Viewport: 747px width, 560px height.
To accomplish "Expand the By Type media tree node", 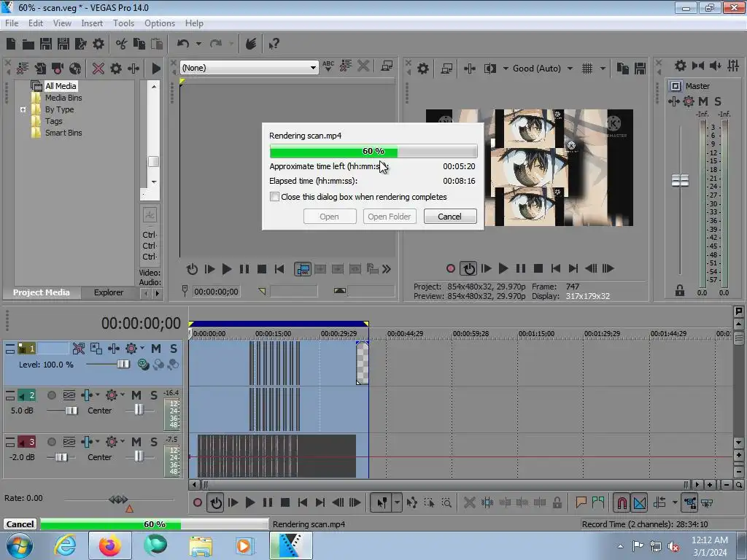I will (x=23, y=109).
